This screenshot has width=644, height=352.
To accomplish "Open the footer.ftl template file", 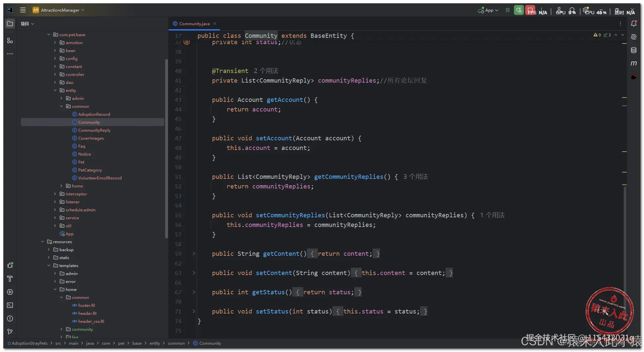I will click(86, 305).
